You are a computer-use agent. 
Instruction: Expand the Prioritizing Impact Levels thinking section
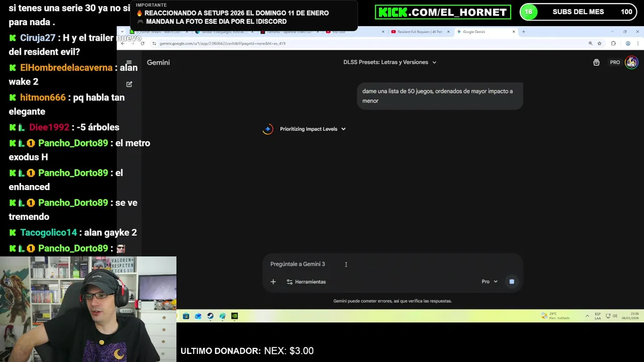312,129
